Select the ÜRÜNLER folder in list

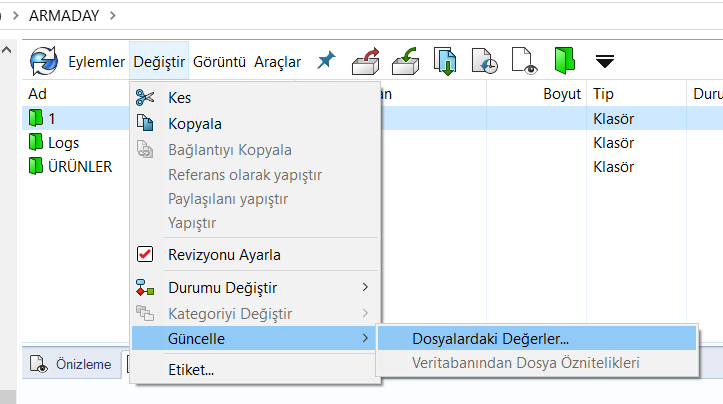click(79, 166)
